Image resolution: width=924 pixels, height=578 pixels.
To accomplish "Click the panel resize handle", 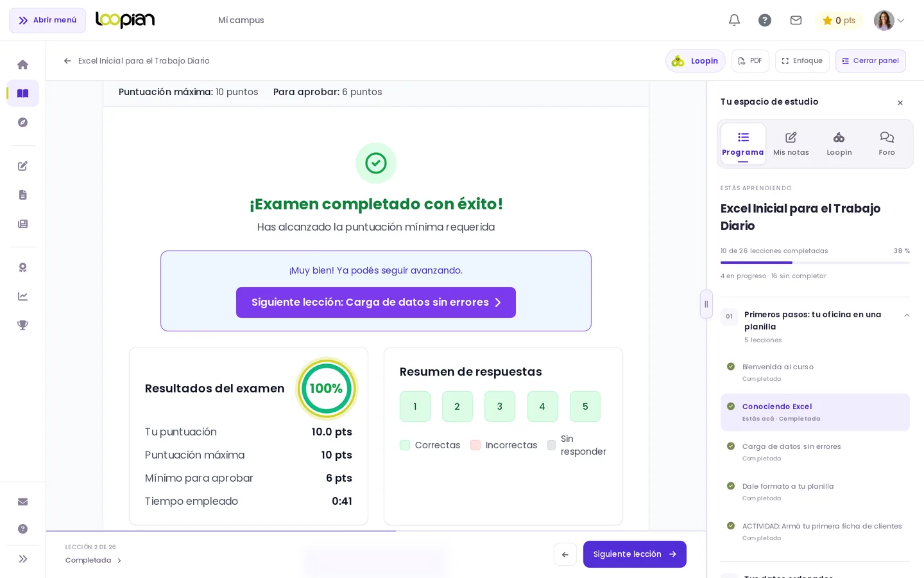I will coord(706,304).
